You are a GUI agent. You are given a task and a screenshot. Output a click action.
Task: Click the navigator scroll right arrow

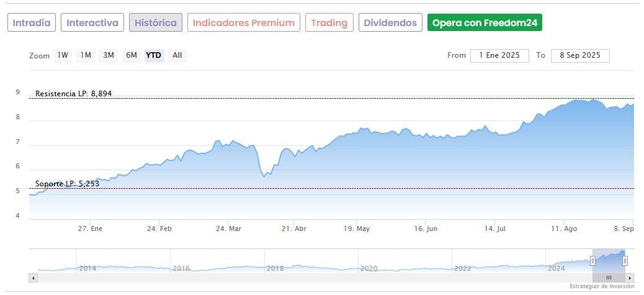[630, 278]
